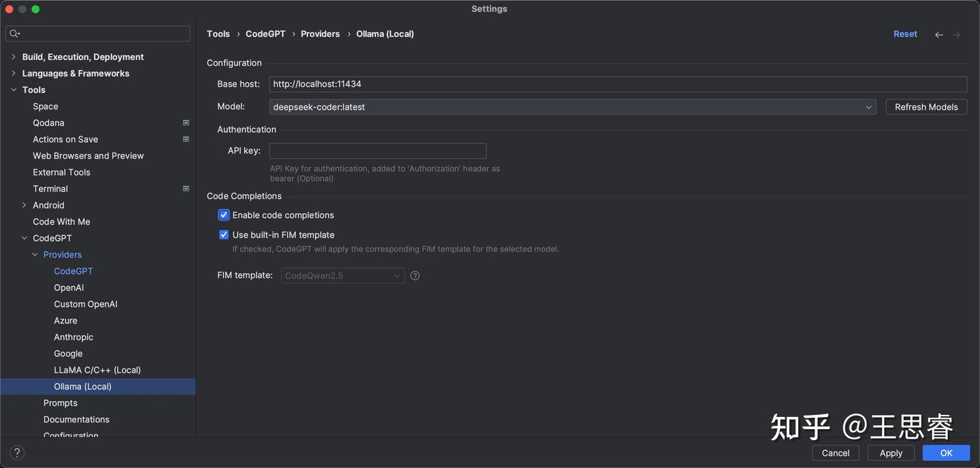Click the Reset link
Viewport: 980px width, 468px height.
(x=905, y=34)
